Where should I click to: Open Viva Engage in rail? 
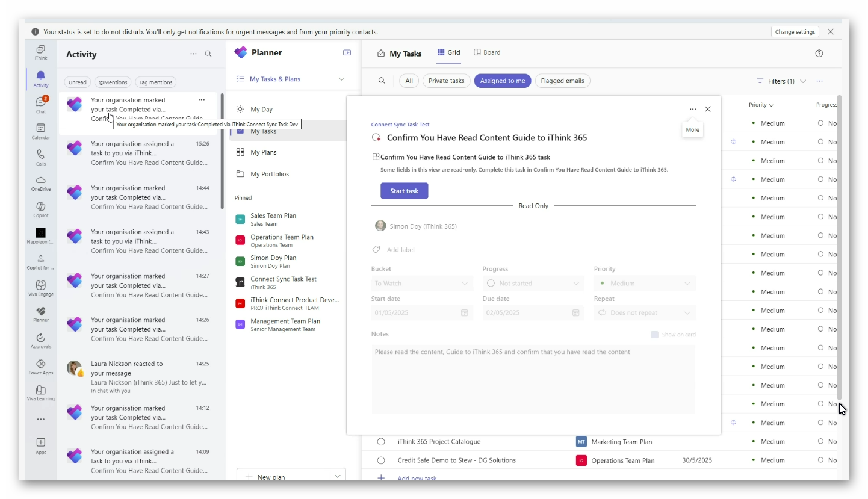coord(41,288)
